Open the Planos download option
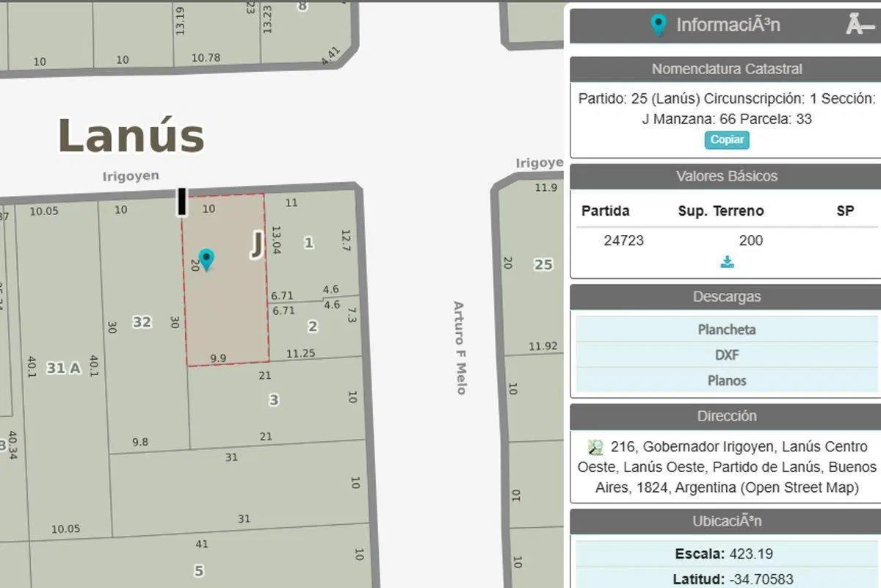 coord(727,380)
